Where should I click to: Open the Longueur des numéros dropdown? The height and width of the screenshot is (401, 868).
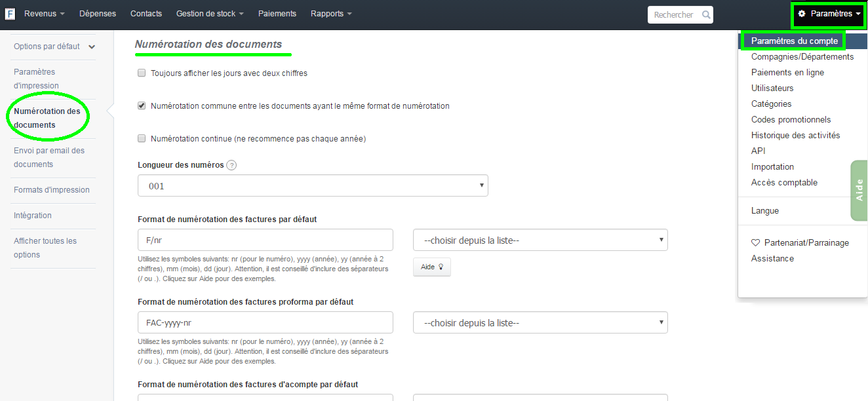[x=313, y=186]
